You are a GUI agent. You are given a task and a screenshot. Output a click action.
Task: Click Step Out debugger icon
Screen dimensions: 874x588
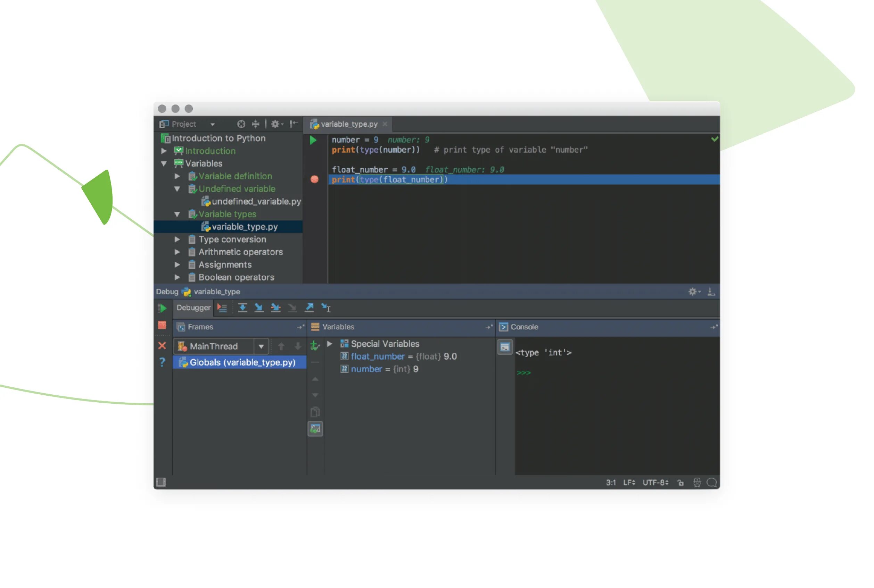(x=309, y=308)
